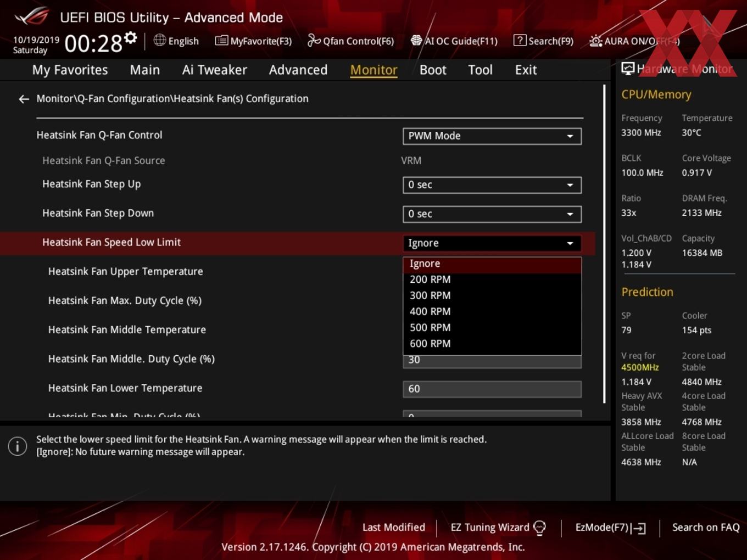Open Qfan Control(F6)
The height and width of the screenshot is (560, 747).
click(x=350, y=41)
